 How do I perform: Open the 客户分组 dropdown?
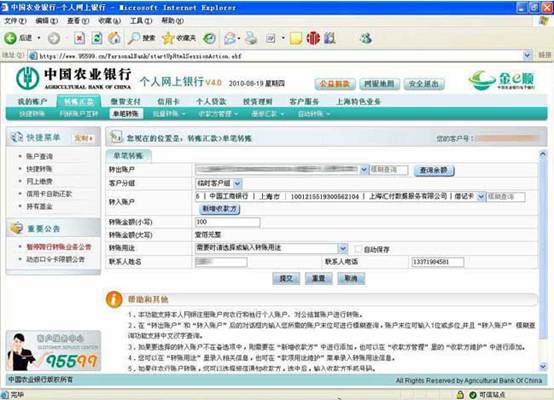pyautogui.click(x=237, y=183)
